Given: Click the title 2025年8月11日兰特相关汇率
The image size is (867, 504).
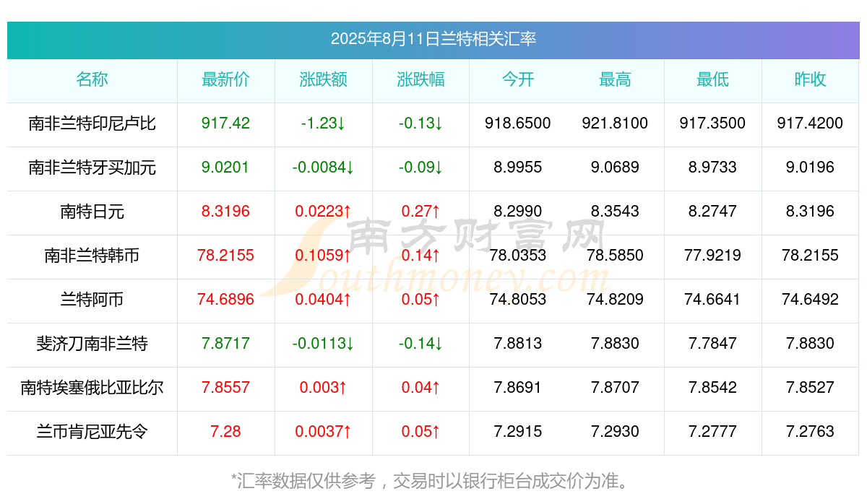Looking at the screenshot, I should click(x=433, y=39).
